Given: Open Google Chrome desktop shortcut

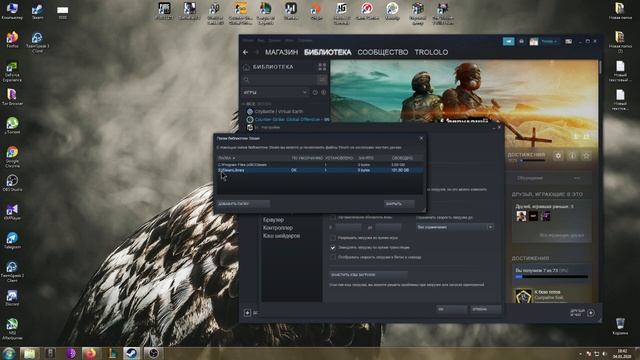Looking at the screenshot, I should point(12,157).
